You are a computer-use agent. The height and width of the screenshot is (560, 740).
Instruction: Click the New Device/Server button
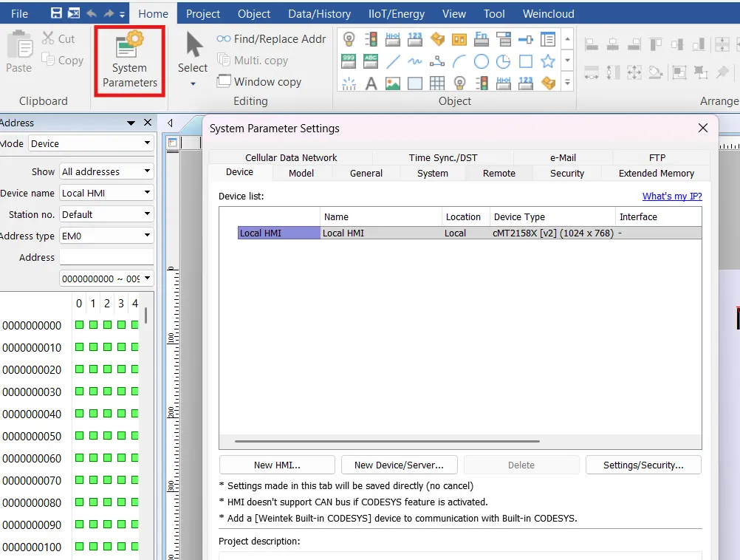point(399,465)
